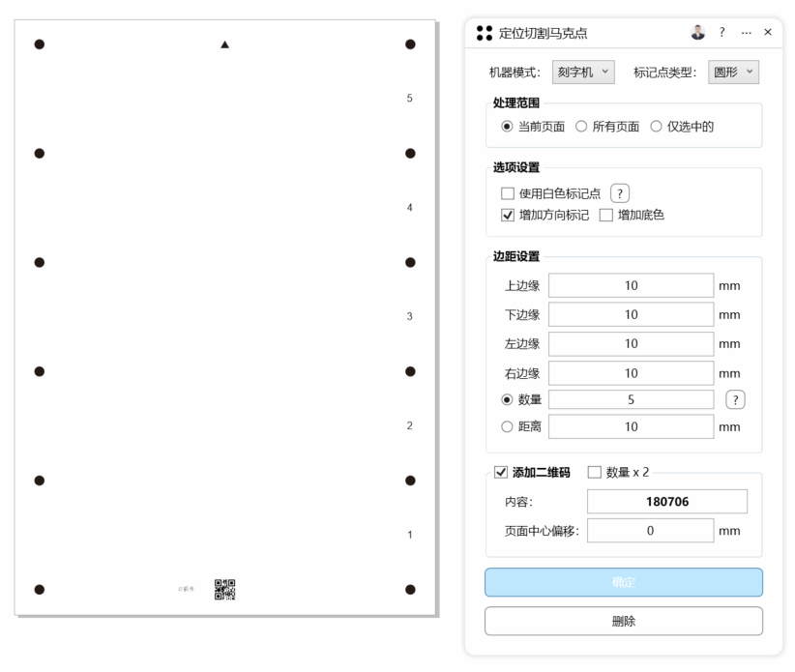The height and width of the screenshot is (672, 795).
Task: Enable 数量 x 2 checkbox
Action: (595, 473)
